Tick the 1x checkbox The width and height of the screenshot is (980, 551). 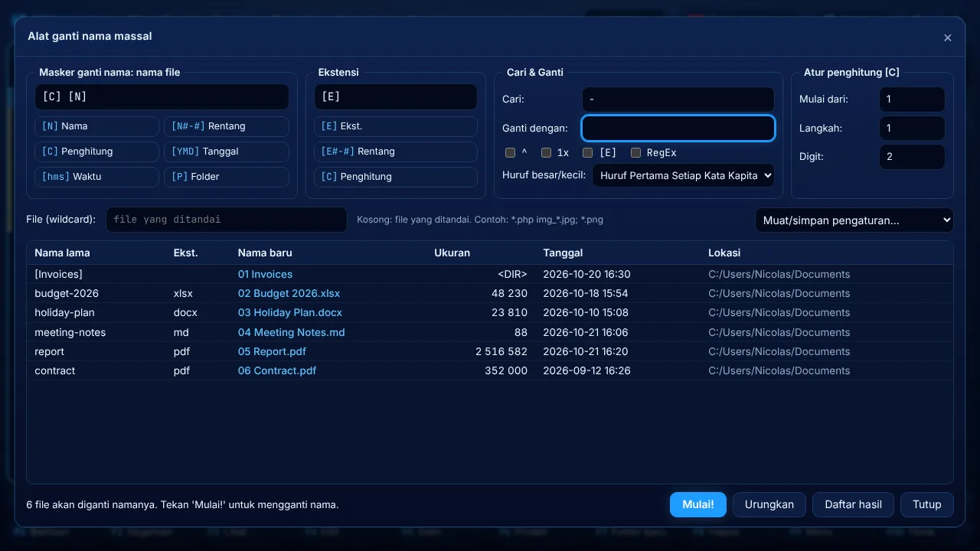coord(546,153)
